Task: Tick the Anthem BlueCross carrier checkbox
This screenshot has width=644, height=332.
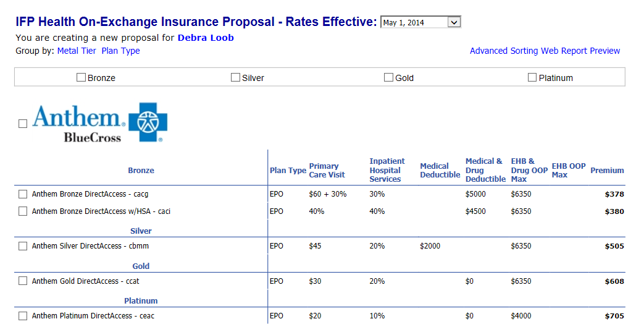Action: click(x=23, y=124)
